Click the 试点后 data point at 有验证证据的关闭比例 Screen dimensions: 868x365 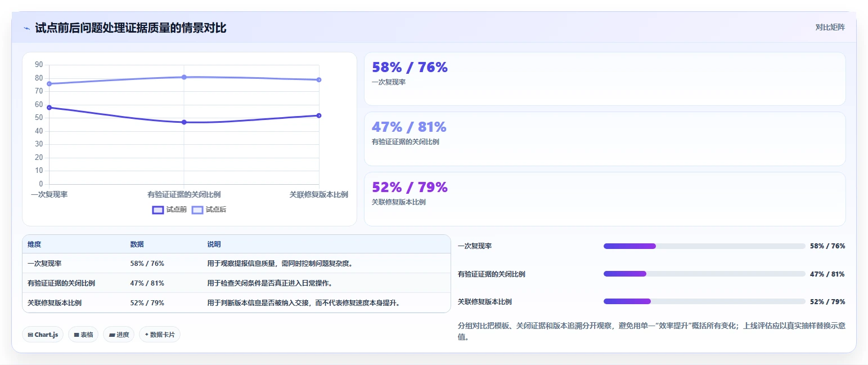tap(184, 77)
